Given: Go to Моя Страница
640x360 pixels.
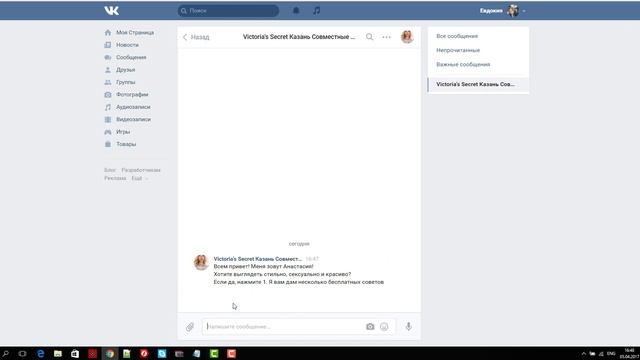Looking at the screenshot, I should pyautogui.click(x=135, y=32).
